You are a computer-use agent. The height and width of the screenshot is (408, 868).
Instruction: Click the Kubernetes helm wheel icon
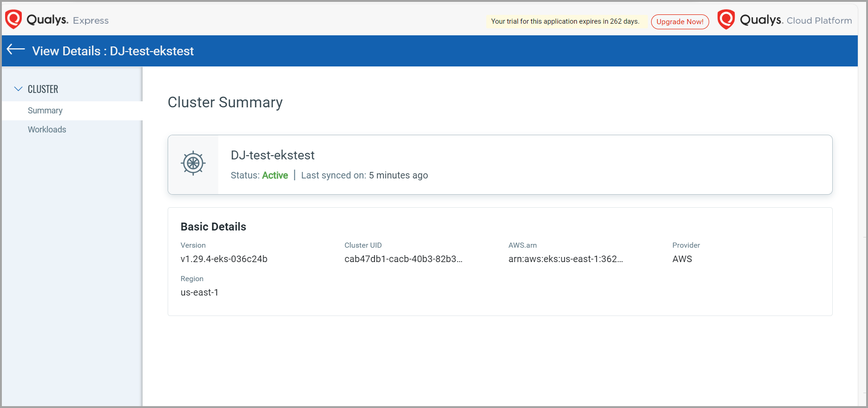click(x=193, y=163)
